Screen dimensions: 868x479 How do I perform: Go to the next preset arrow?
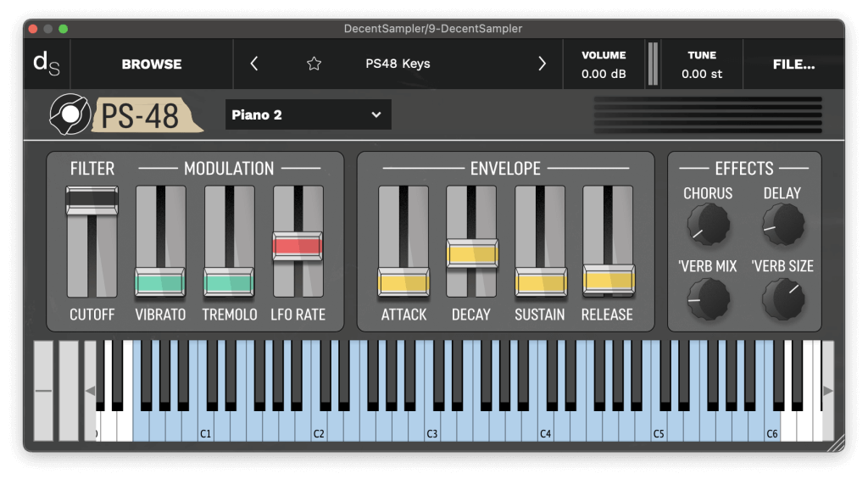(542, 64)
